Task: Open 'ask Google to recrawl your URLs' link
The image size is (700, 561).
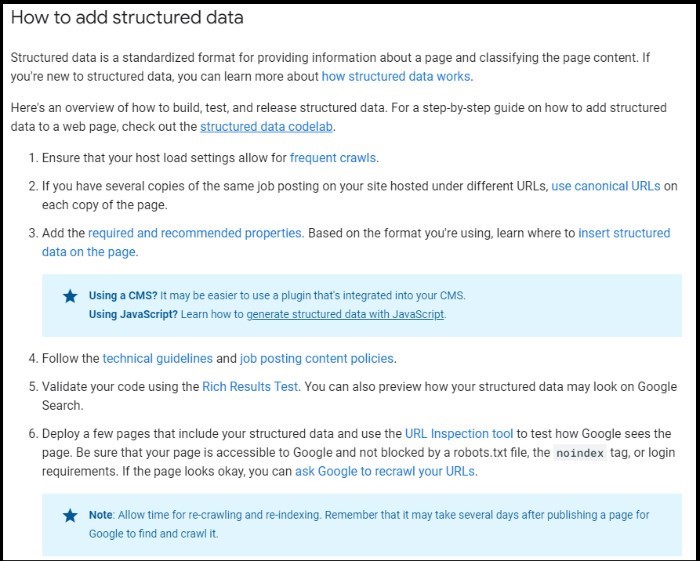Action: coord(384,471)
